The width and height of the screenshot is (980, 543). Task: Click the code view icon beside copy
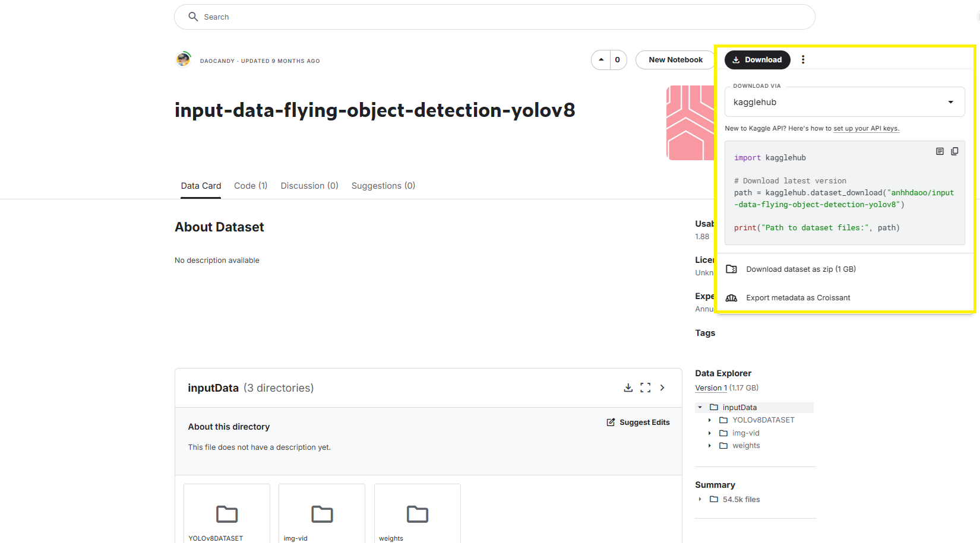tap(940, 151)
